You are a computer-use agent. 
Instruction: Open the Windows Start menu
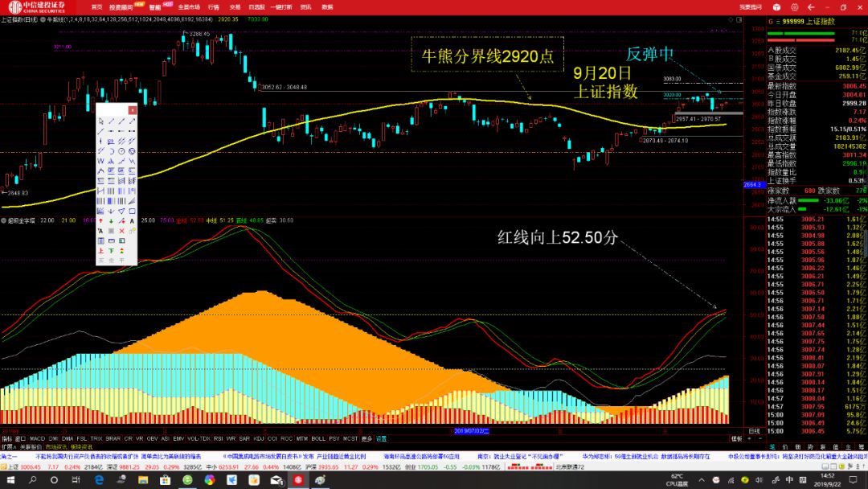[x=10, y=480]
